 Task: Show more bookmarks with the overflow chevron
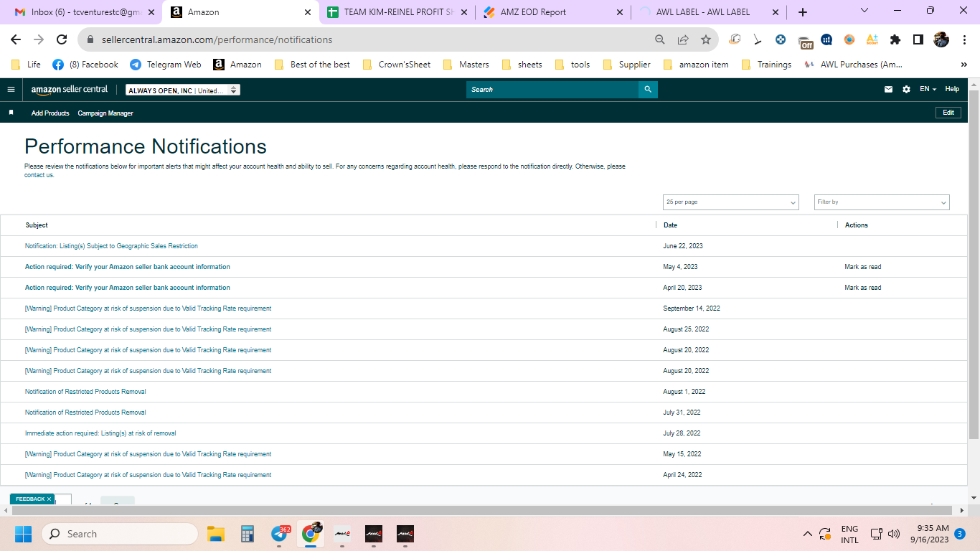(x=963, y=65)
